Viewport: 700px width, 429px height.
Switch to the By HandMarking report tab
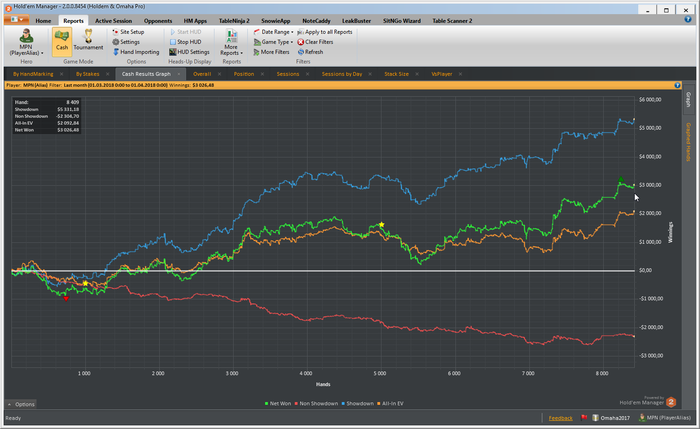pos(33,74)
